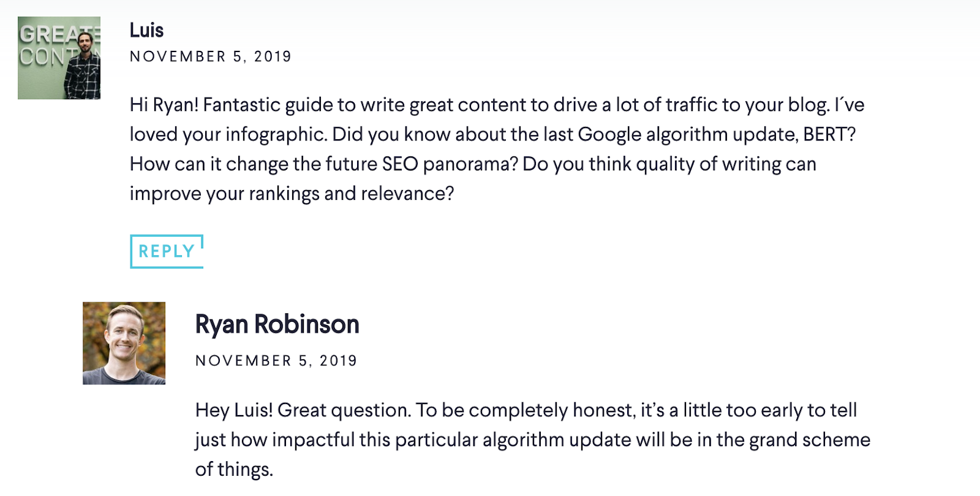The image size is (980, 496).
Task: Click the REPLY button under Luis's comment
Action: coord(166,251)
